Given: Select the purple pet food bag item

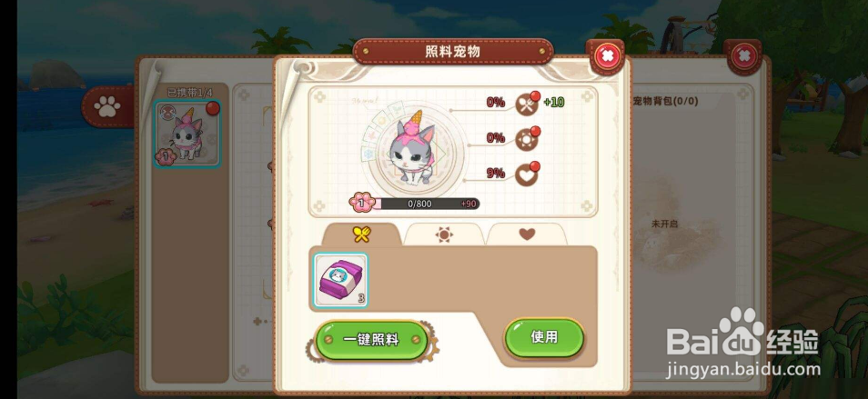Looking at the screenshot, I should [x=340, y=280].
